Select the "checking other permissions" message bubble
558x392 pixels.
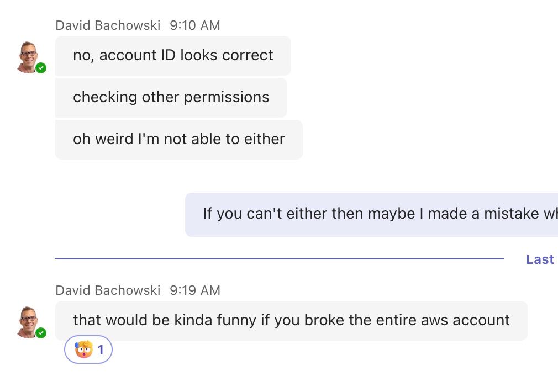171,98
